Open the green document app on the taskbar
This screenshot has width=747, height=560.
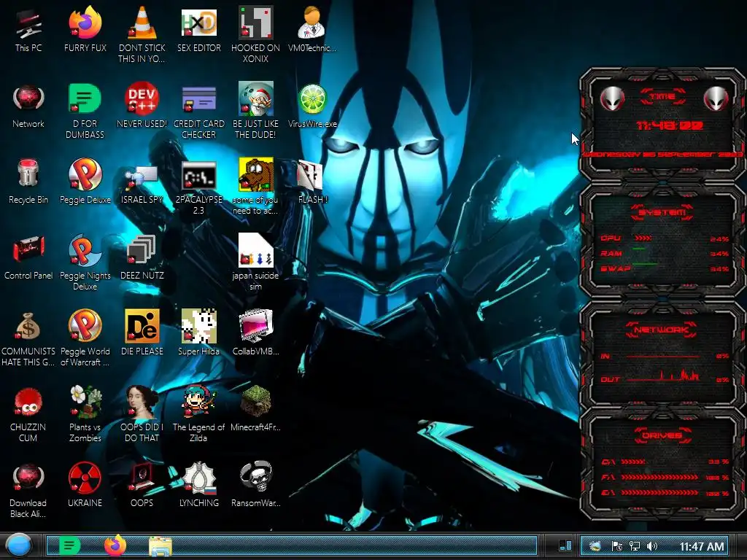69,545
